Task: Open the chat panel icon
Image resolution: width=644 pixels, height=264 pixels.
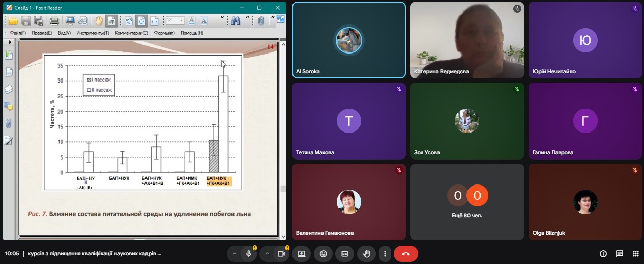Action: 620,253
